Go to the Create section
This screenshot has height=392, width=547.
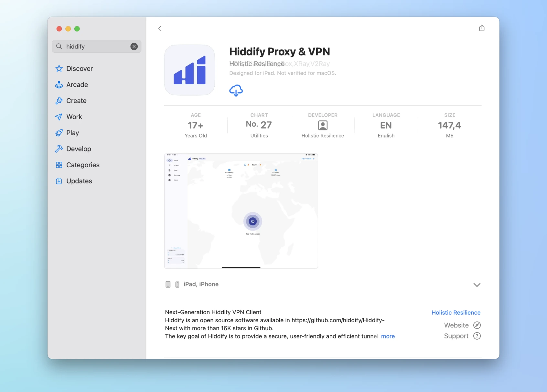(x=76, y=101)
